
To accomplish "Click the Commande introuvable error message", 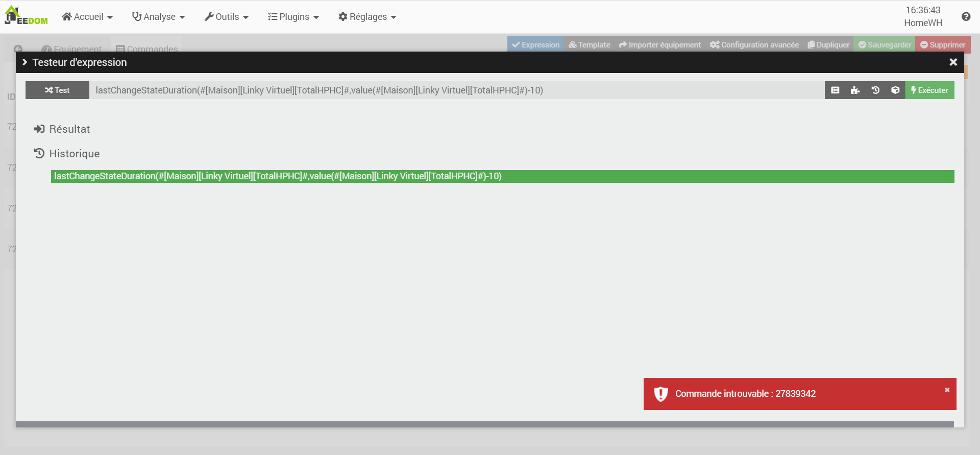I will tap(745, 394).
